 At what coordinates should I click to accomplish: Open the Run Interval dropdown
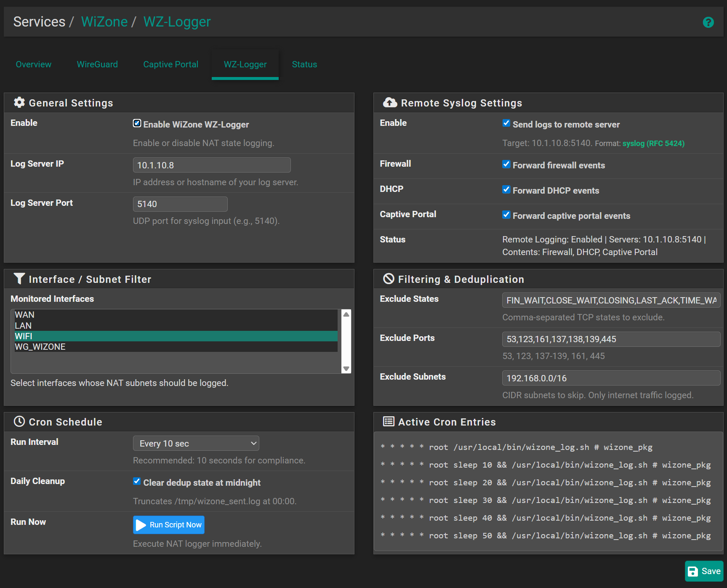coord(196,443)
